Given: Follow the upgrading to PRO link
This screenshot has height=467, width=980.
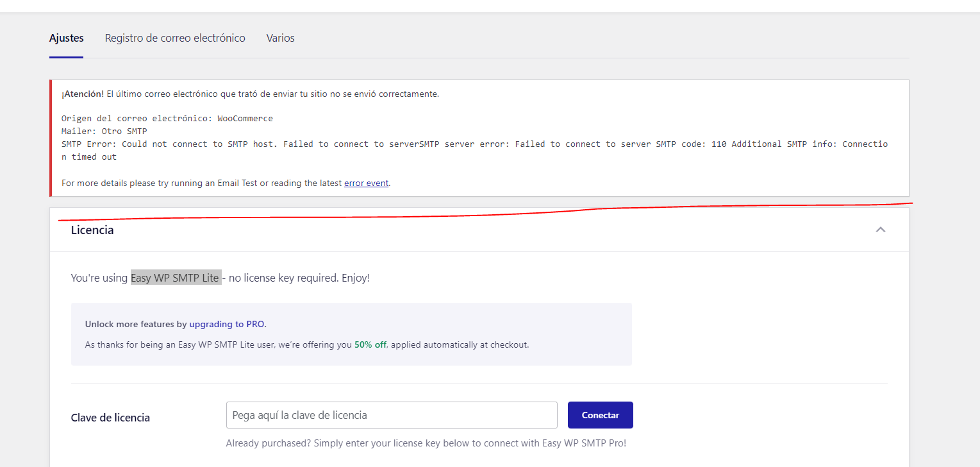Looking at the screenshot, I should pyautogui.click(x=227, y=324).
